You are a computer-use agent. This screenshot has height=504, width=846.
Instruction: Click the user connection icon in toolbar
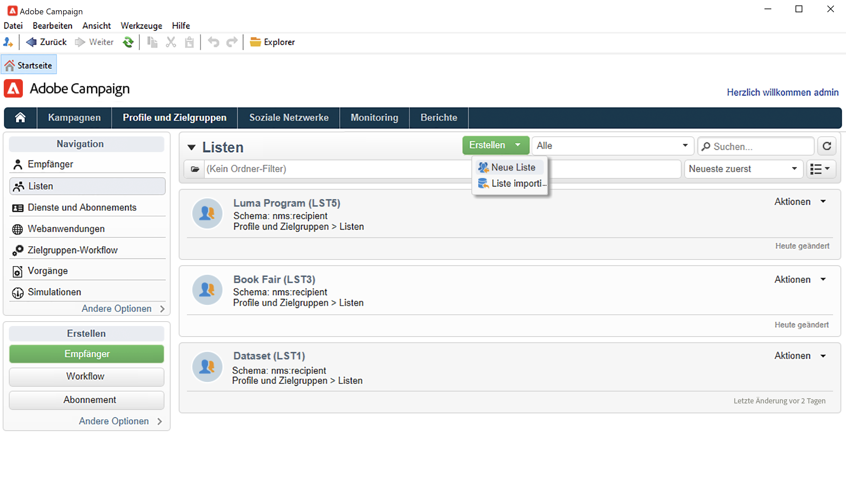8,42
